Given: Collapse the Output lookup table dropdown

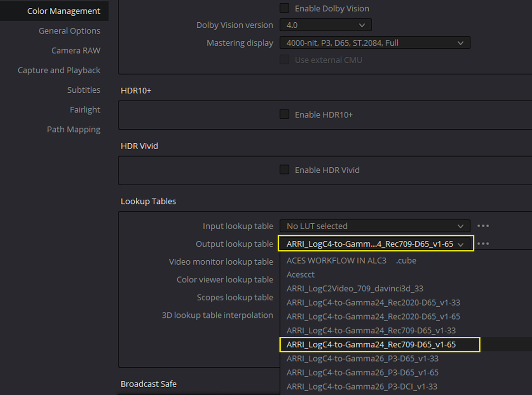Looking at the screenshot, I should (x=376, y=243).
